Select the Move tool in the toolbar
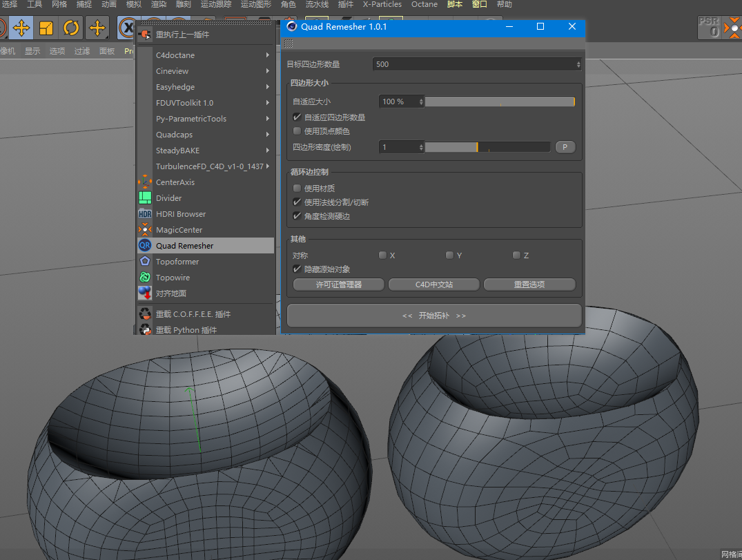 click(x=21, y=28)
